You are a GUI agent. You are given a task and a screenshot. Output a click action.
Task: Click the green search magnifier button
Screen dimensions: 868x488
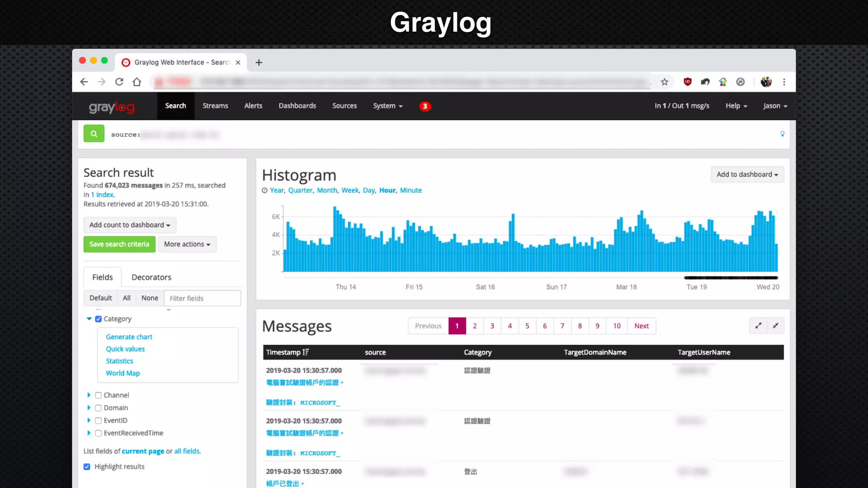point(94,134)
